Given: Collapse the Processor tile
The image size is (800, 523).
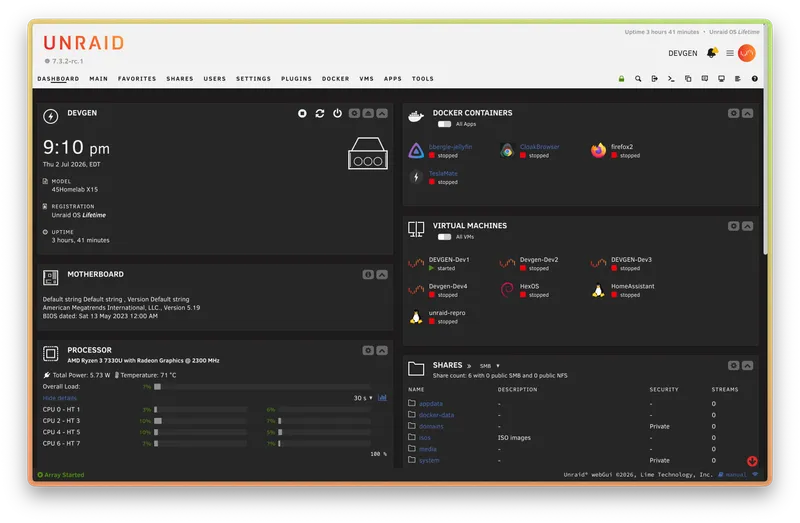Looking at the screenshot, I should pos(382,351).
